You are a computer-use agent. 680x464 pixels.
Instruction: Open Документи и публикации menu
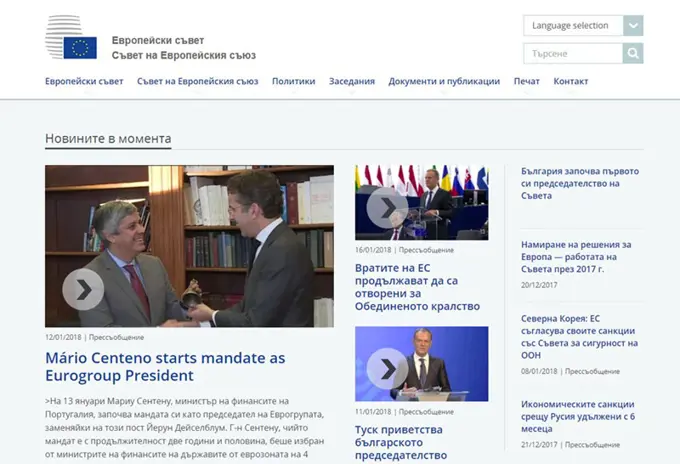[444, 82]
